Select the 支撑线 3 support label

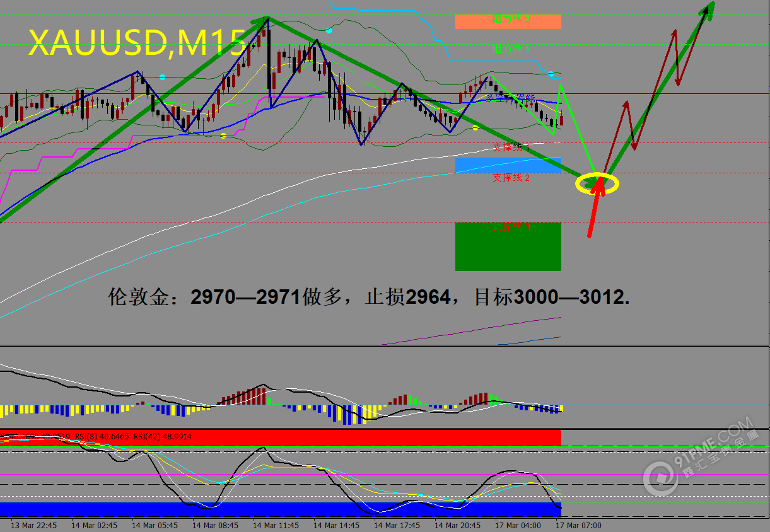click(x=511, y=226)
